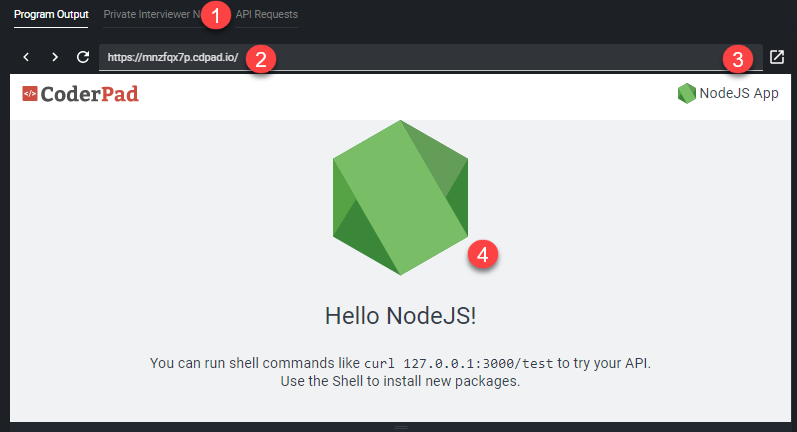Click the large green NodeJS logo
This screenshot has width=797, height=432.
(400, 197)
